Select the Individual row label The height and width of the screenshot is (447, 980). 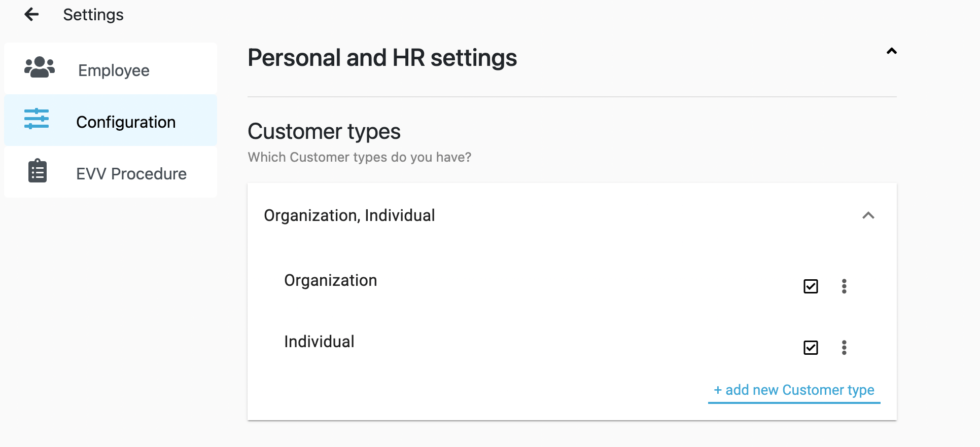319,342
